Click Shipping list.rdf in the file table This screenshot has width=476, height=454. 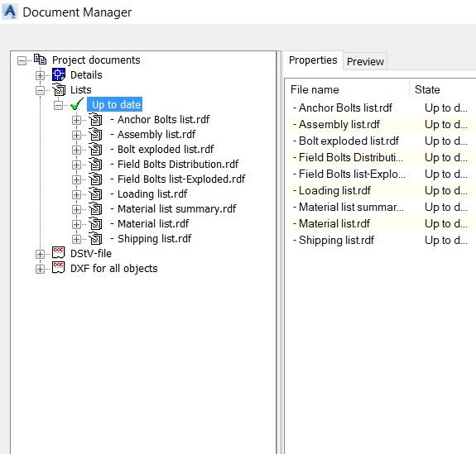pyautogui.click(x=334, y=240)
